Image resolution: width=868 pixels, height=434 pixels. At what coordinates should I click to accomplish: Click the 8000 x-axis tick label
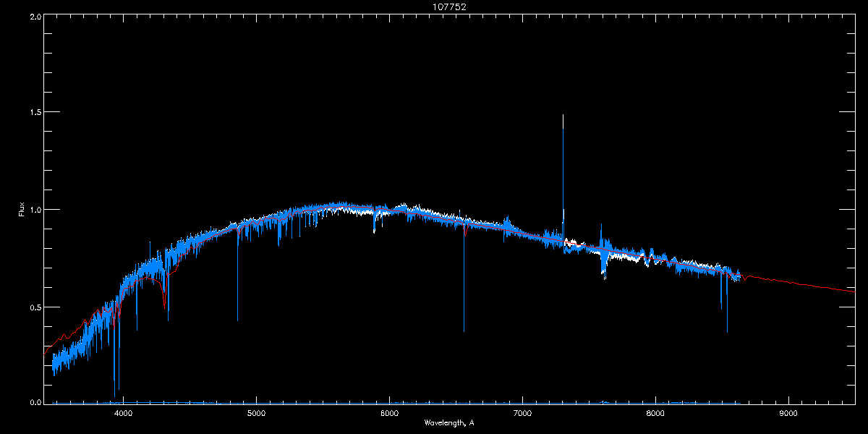(x=655, y=414)
